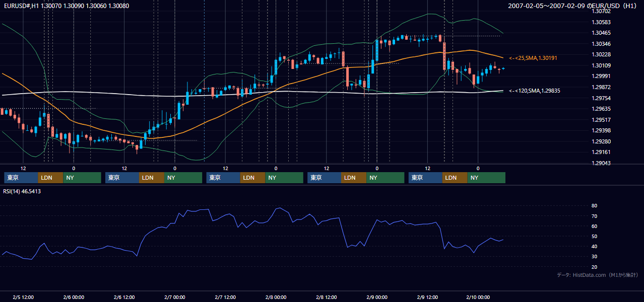Viewport: 644px width, 302px height.
Task: Click the 2/8 12:00 time label
Action: point(327,297)
